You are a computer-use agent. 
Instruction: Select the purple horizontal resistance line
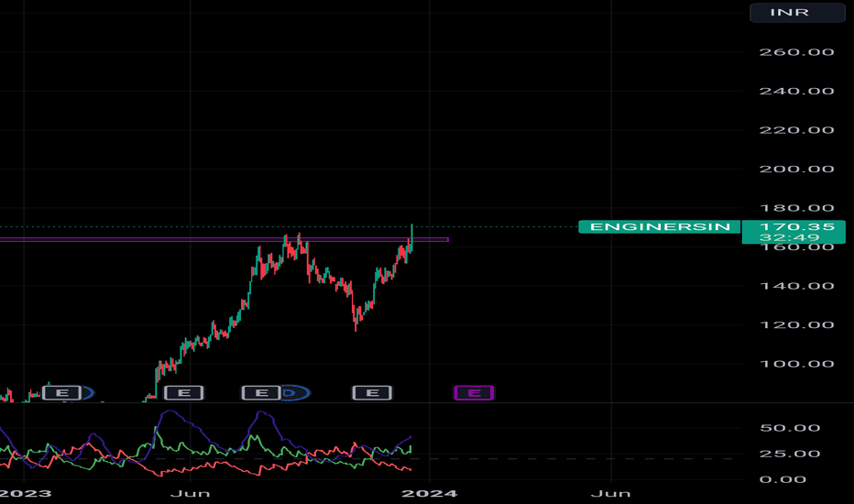[x=224, y=240]
